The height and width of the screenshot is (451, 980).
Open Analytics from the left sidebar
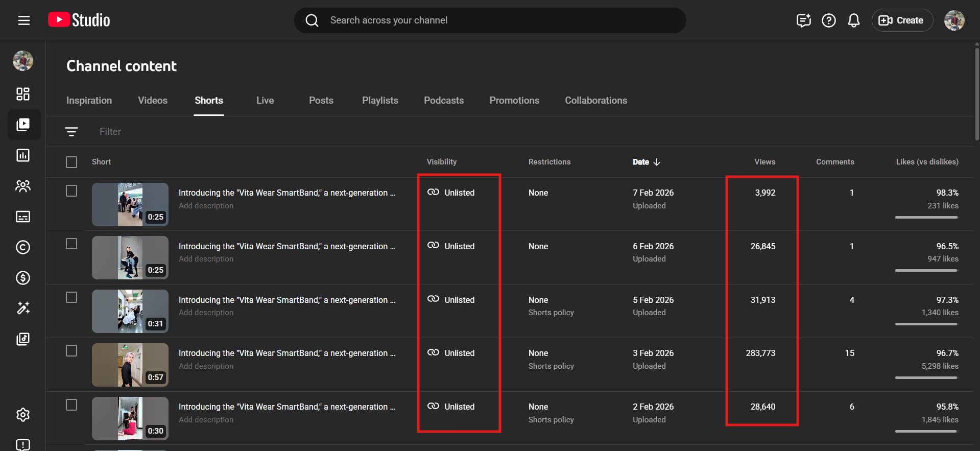pos(23,155)
